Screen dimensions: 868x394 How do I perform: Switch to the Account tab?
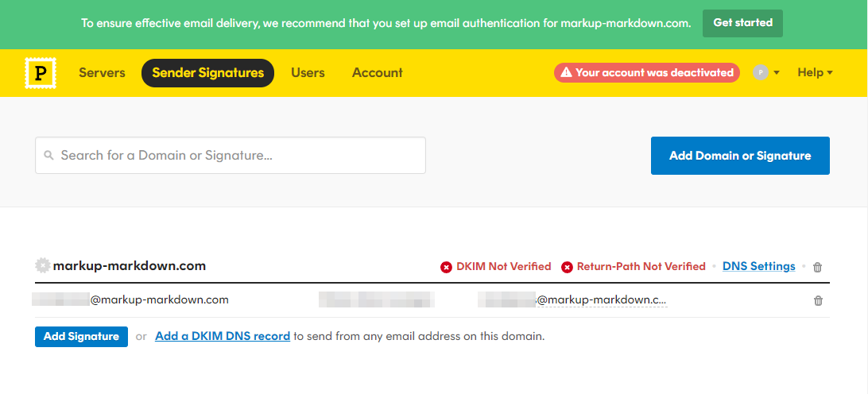(x=377, y=73)
